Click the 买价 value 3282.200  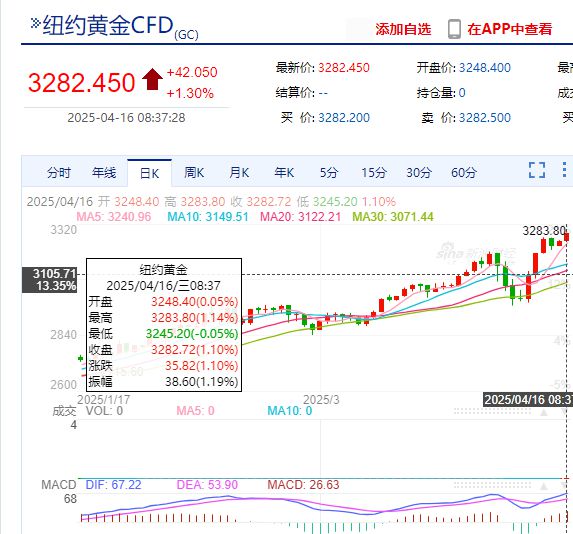coord(344,118)
